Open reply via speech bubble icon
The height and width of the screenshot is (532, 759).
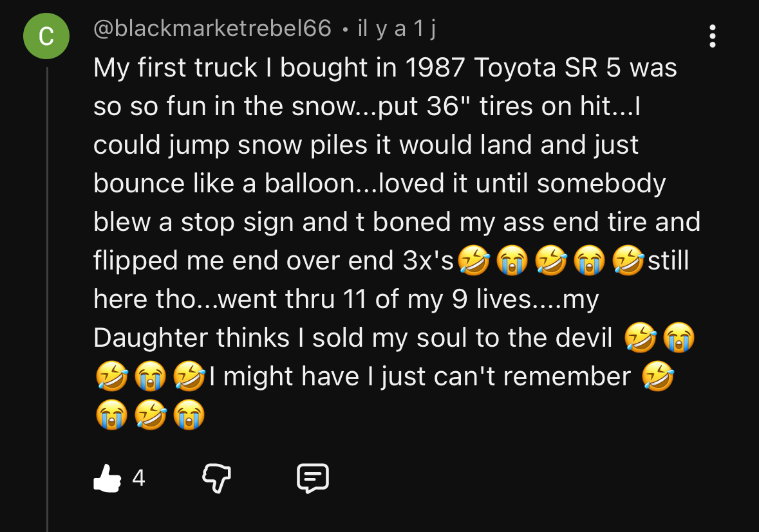coord(313,479)
